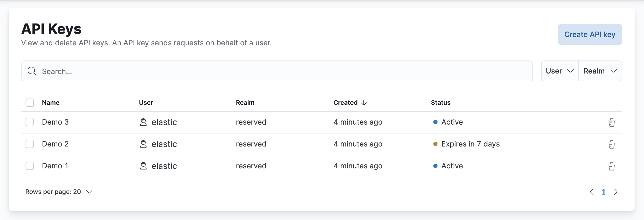Click elastic user in the Demo 2 row
The height and width of the screenshot is (220, 644).
coord(164,144)
